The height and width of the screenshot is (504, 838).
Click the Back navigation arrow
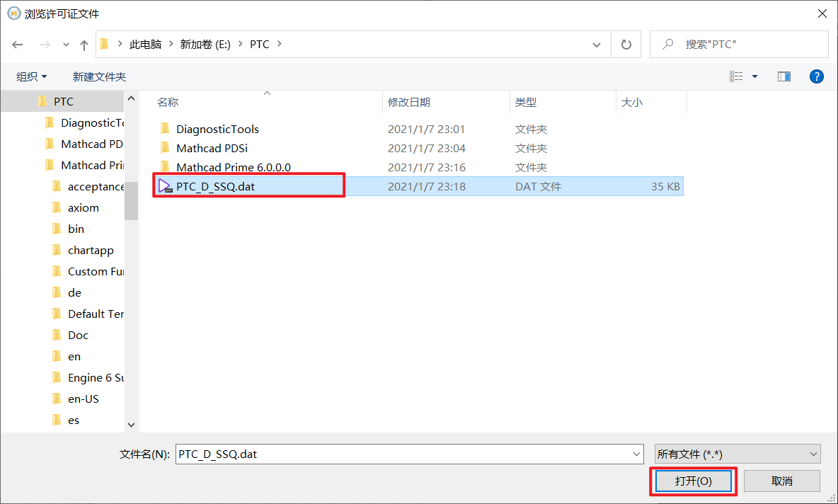click(18, 45)
